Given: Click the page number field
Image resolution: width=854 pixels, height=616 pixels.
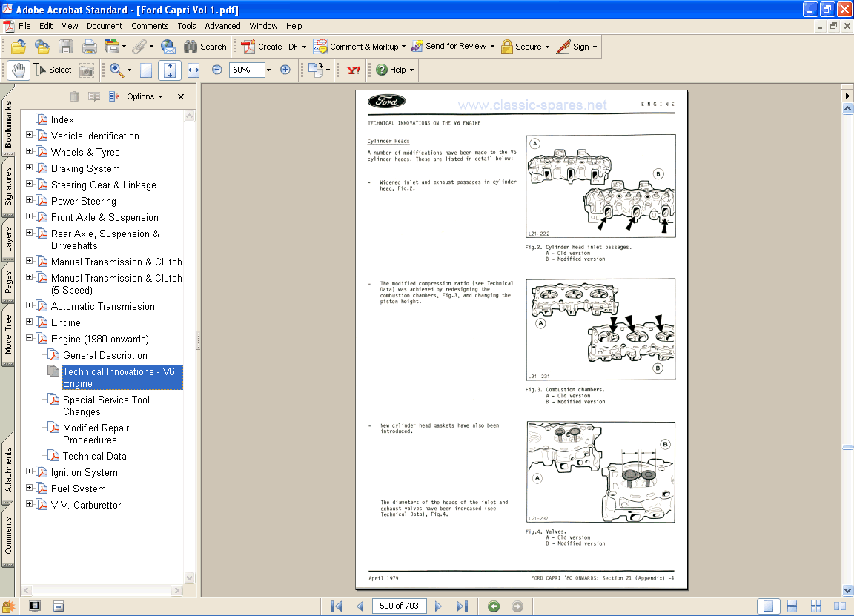Looking at the screenshot, I should 399,606.
